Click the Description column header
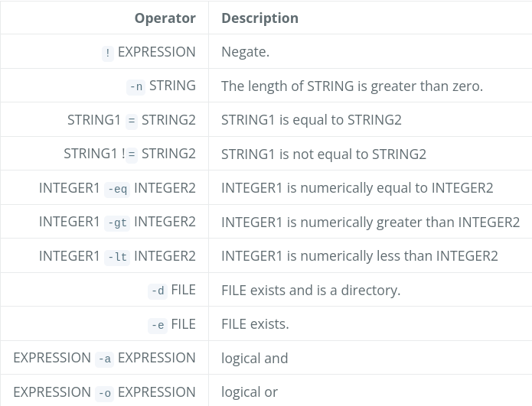Image resolution: width=532 pixels, height=406 pixels. 260,18
